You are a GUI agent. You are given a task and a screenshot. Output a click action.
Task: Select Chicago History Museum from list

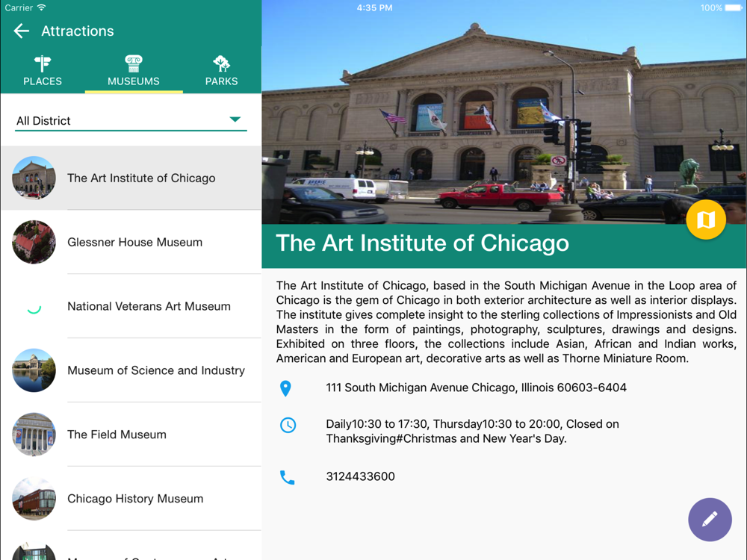(x=131, y=499)
